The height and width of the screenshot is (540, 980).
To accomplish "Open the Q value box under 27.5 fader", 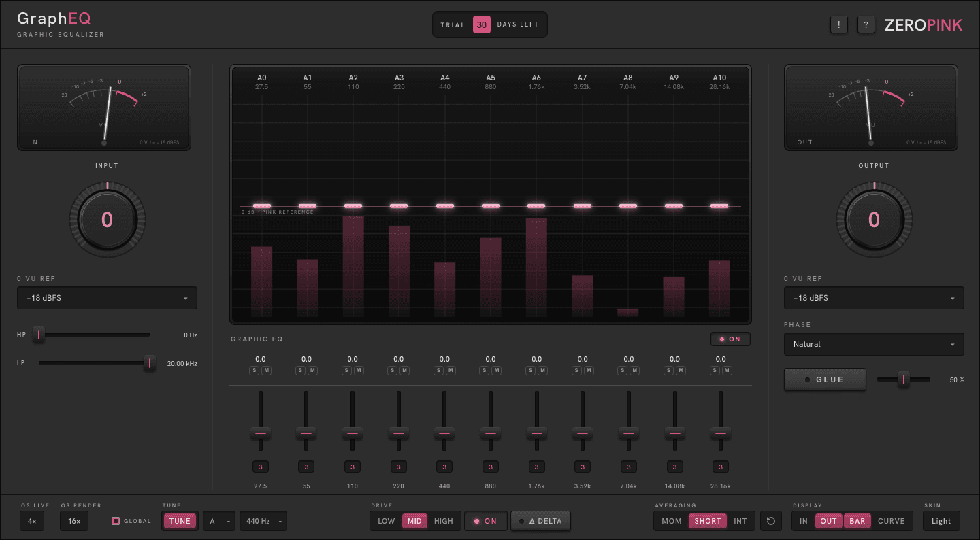I will [x=261, y=467].
